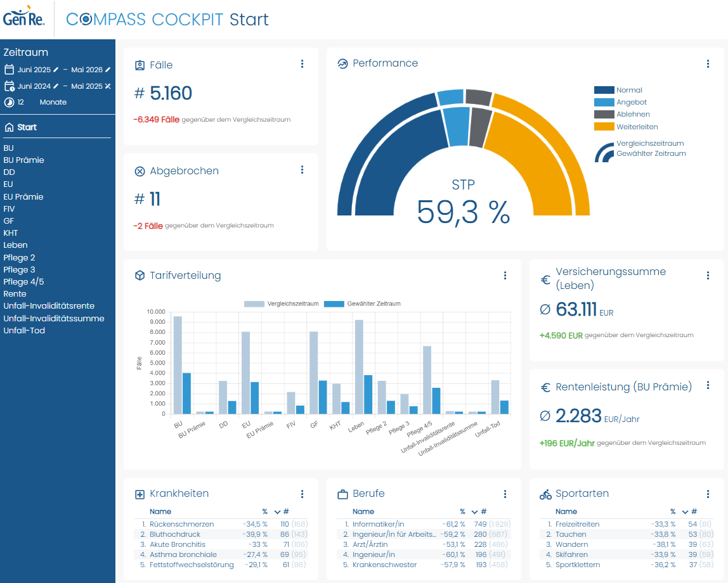Open the Sportarten card options menu
This screenshot has width=728, height=583.
click(708, 494)
